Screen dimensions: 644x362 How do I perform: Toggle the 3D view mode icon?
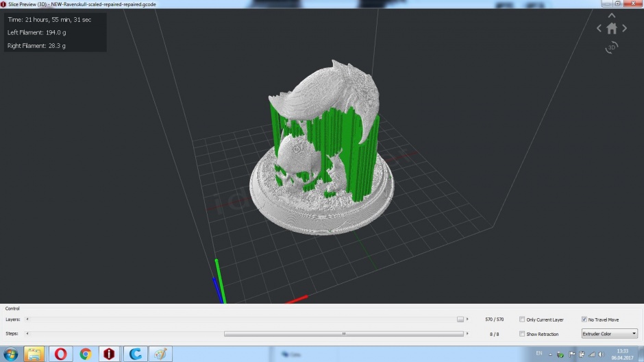point(612,47)
